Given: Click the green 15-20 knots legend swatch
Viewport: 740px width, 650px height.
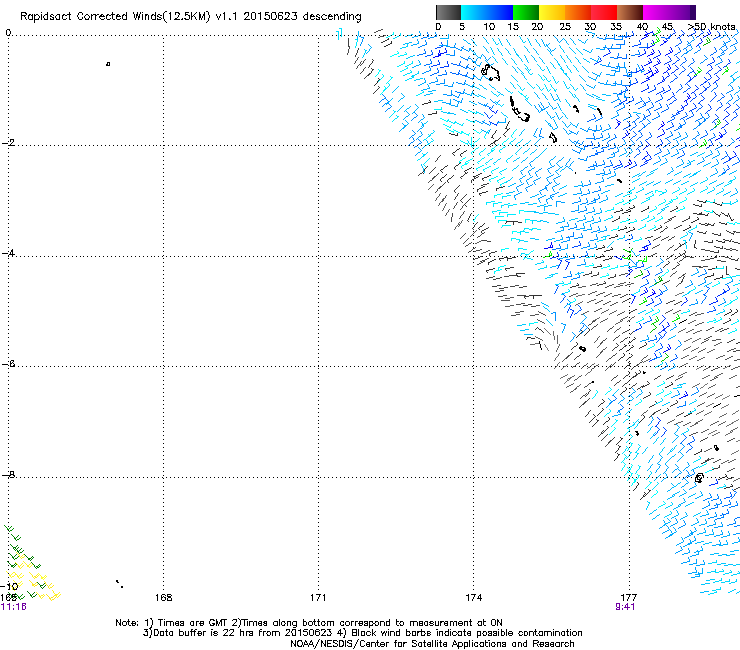Looking at the screenshot, I should [x=526, y=12].
